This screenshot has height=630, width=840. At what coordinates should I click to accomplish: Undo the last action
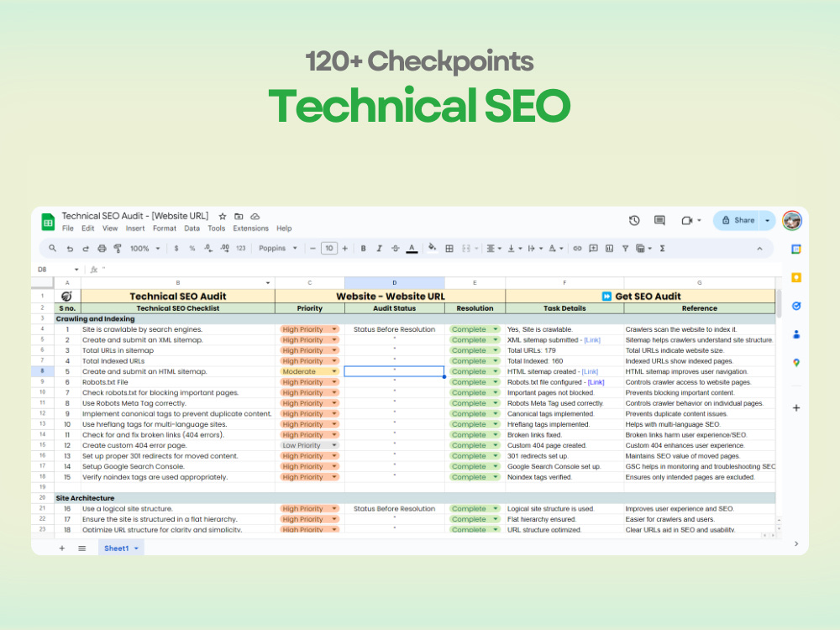click(x=70, y=249)
